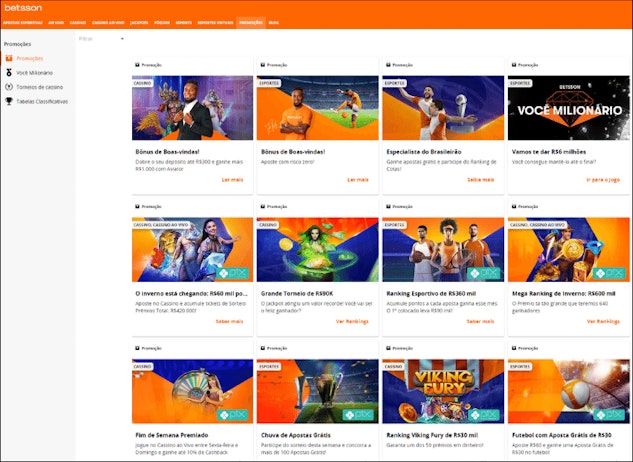
Task: Click the 'Vamos te dar R$6 milhões' title
Action: 549,152
